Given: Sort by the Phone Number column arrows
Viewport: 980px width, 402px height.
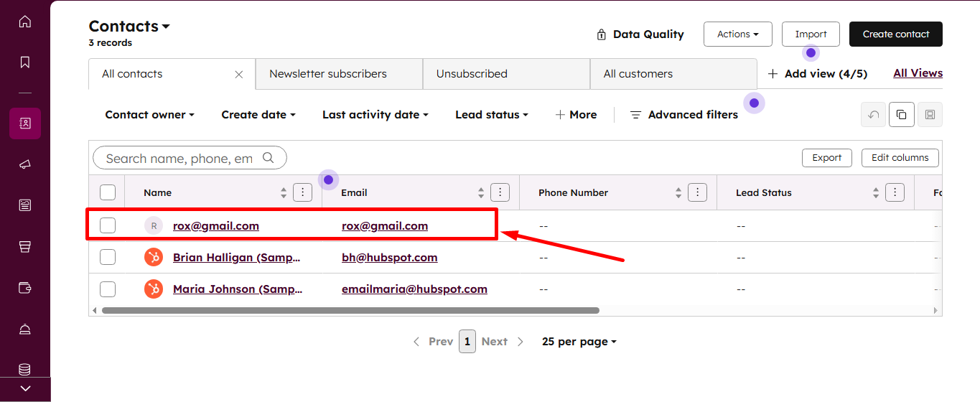Looking at the screenshot, I should (678, 192).
